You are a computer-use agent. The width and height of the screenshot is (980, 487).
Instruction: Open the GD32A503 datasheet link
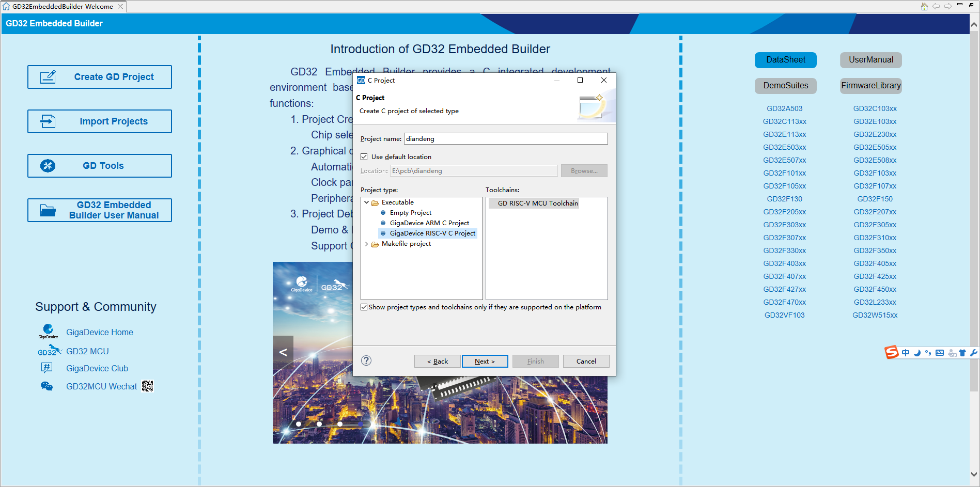point(785,108)
